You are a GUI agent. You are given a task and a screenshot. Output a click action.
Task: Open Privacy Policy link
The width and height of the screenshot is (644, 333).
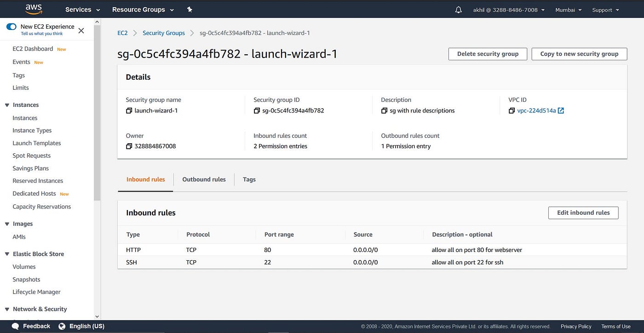coord(576,327)
